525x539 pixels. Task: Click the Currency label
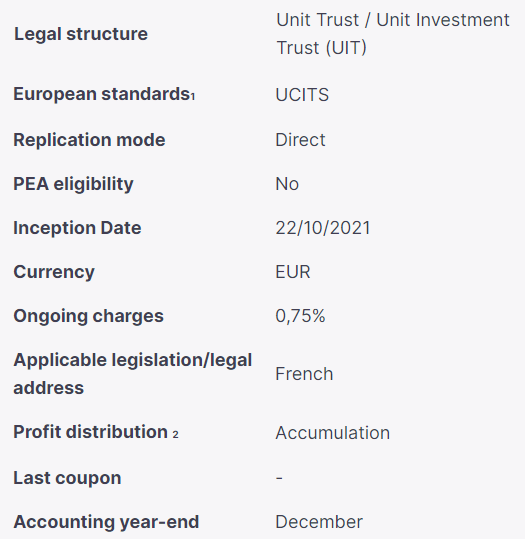pyautogui.click(x=54, y=272)
